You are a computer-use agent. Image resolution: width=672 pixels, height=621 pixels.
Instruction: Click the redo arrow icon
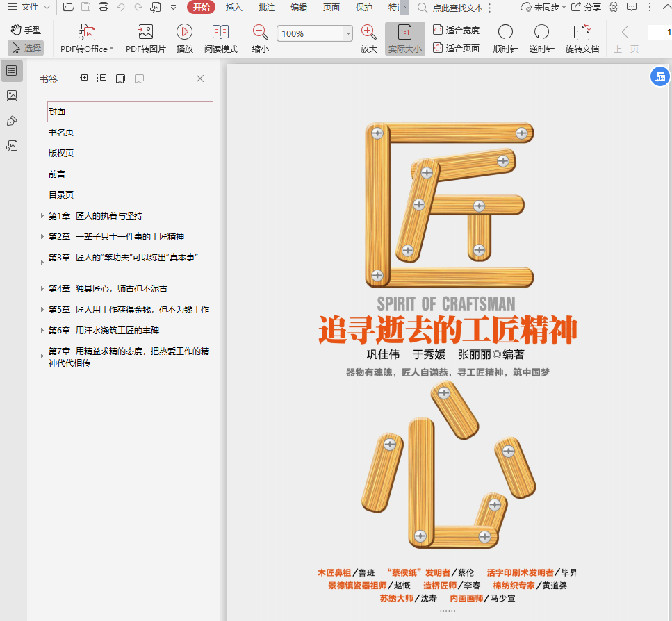pos(138,7)
